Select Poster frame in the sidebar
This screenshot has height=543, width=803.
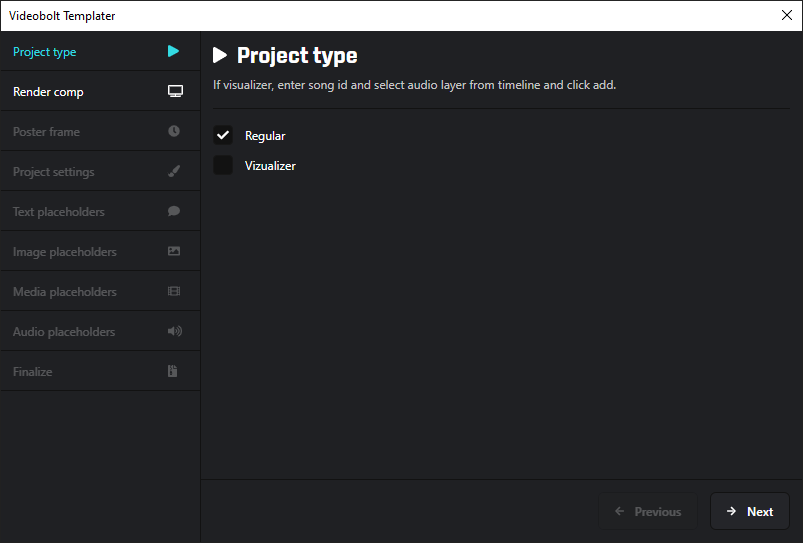click(100, 131)
